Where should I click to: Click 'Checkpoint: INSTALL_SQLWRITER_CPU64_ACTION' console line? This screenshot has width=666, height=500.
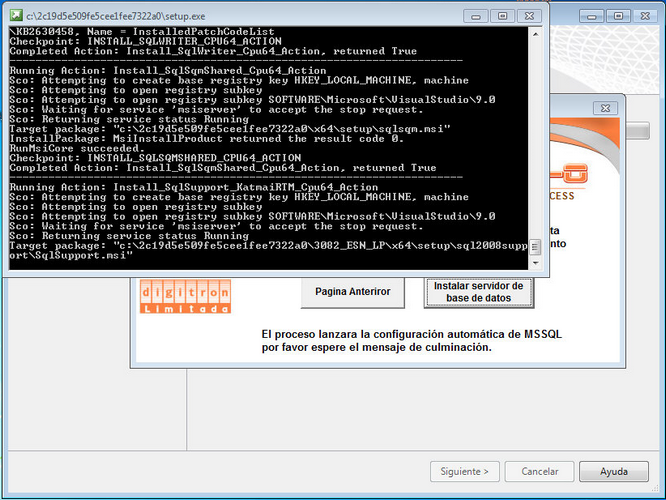tap(145, 41)
